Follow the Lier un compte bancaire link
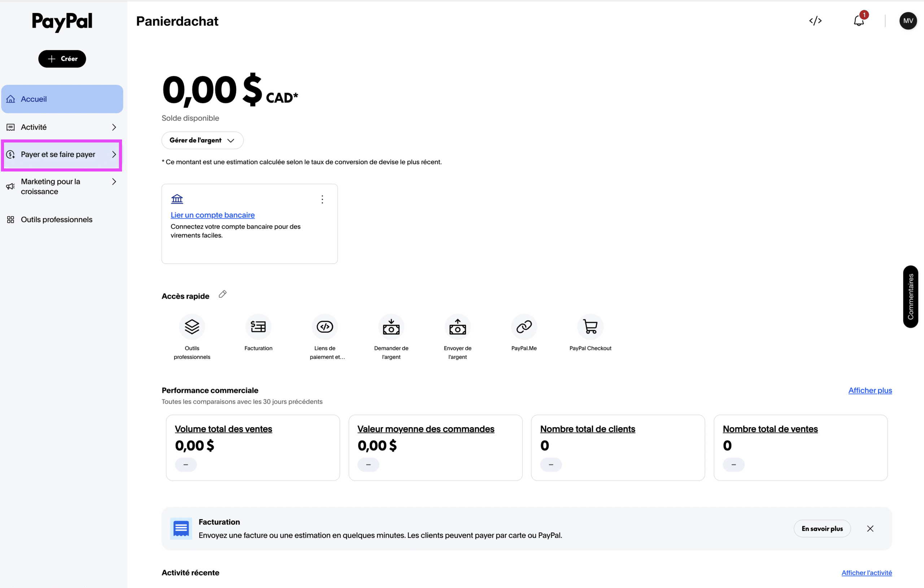This screenshot has width=924, height=588. tap(213, 215)
